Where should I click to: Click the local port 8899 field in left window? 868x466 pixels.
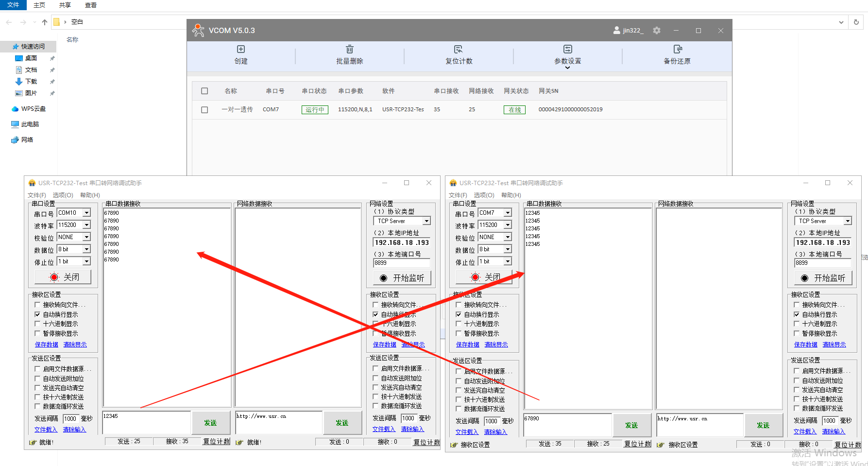coord(401,263)
